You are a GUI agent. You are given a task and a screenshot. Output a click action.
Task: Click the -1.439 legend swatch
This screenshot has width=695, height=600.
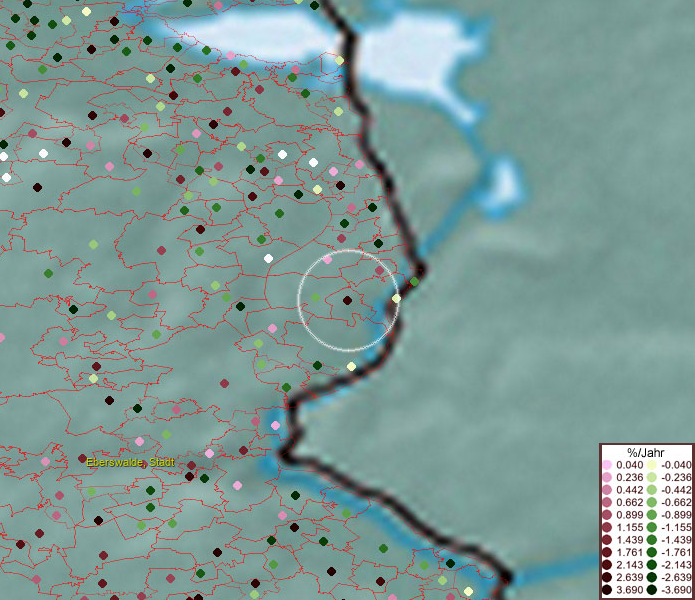pyautogui.click(x=652, y=540)
